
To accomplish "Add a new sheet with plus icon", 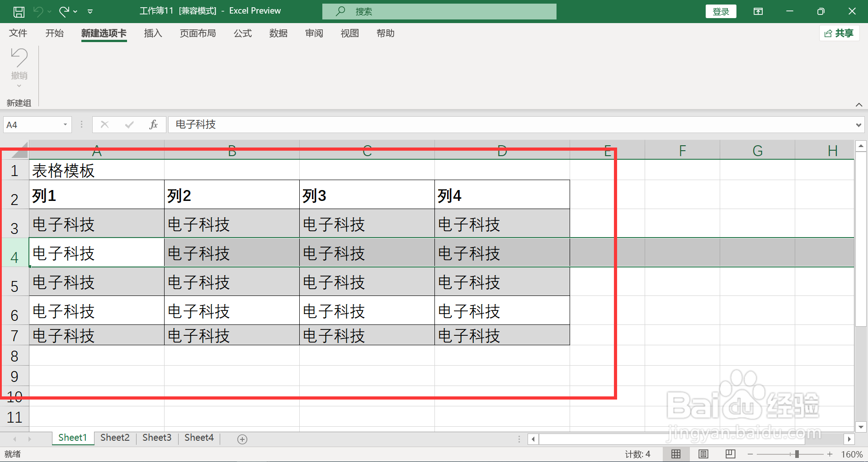I will coord(242,439).
